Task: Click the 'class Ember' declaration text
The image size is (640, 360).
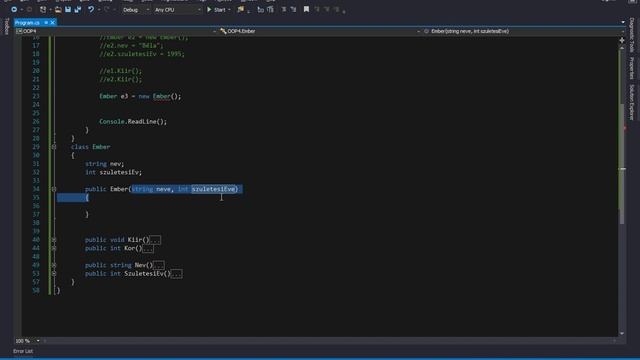Action: coord(91,147)
